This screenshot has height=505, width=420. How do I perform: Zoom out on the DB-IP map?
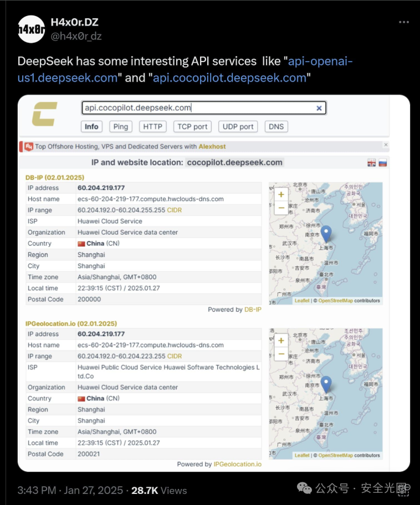(281, 208)
